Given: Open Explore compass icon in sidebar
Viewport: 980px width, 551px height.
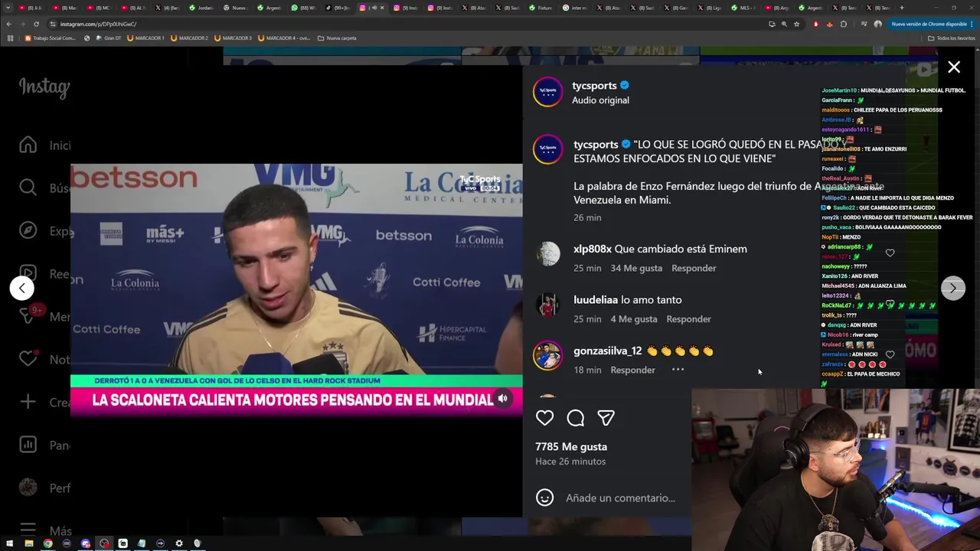Looking at the screenshot, I should (28, 230).
